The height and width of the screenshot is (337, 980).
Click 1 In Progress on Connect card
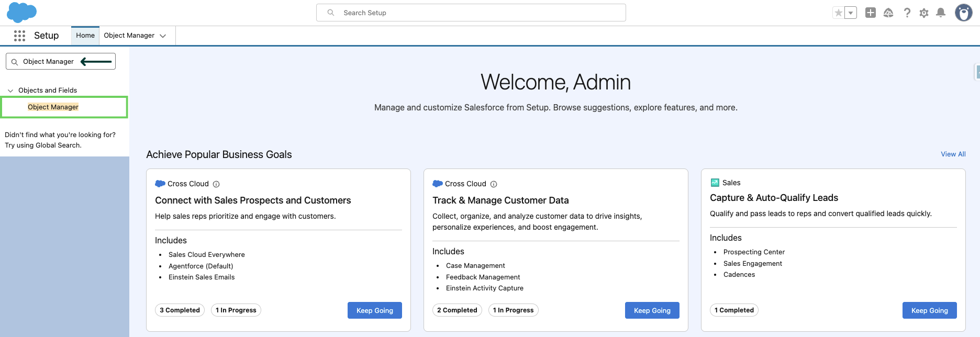236,310
